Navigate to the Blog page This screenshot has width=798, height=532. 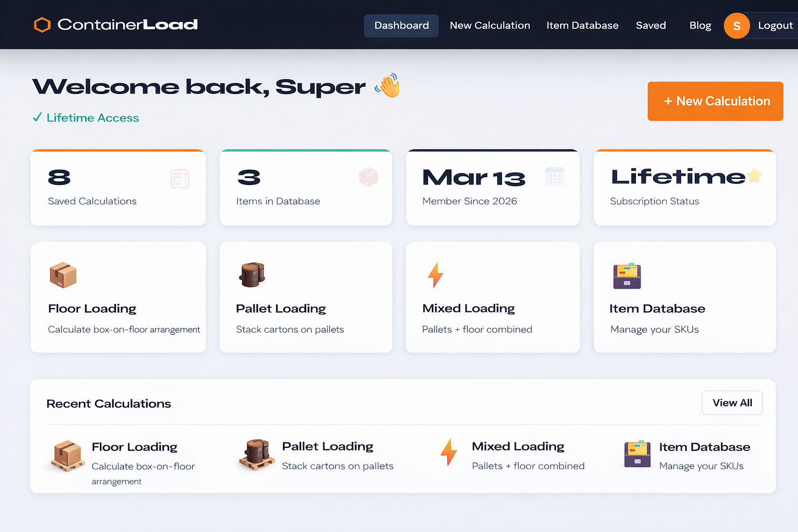tap(700, 25)
